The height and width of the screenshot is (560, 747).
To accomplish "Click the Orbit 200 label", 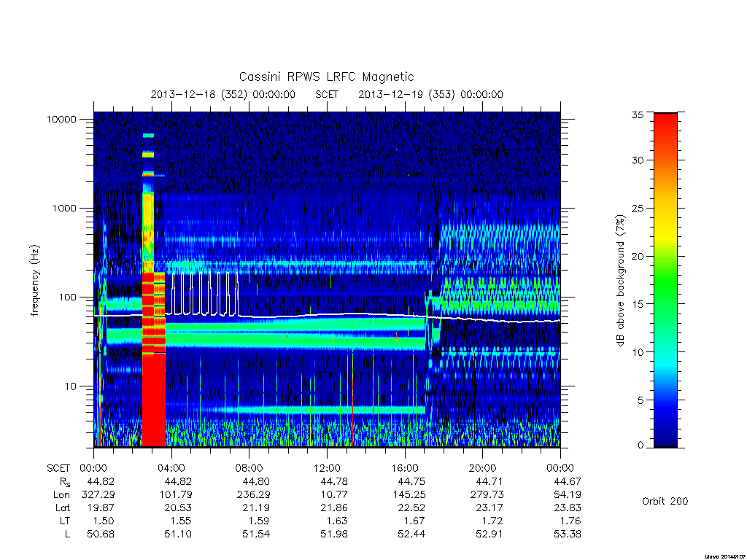I will pos(665,502).
